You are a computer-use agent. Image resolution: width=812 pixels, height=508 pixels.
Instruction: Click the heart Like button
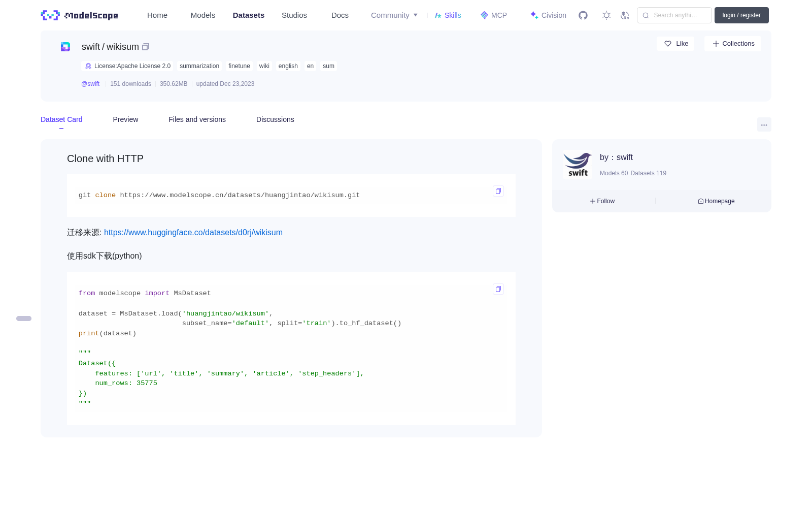point(675,44)
